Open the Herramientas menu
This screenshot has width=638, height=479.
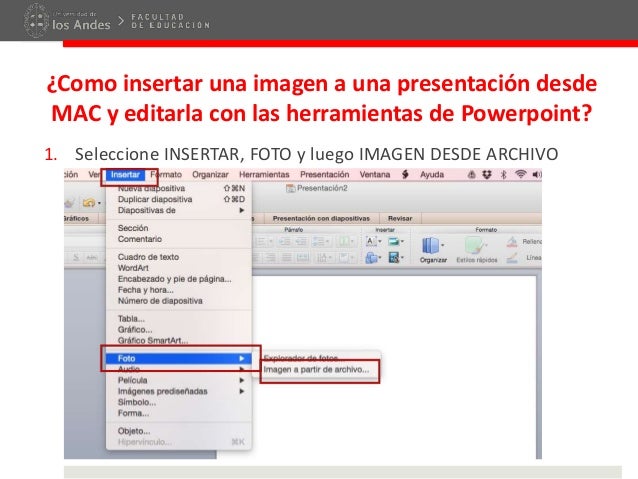click(264, 175)
